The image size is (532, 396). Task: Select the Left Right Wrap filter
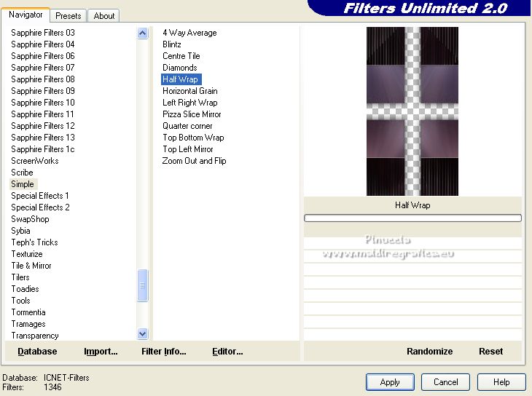click(x=190, y=103)
